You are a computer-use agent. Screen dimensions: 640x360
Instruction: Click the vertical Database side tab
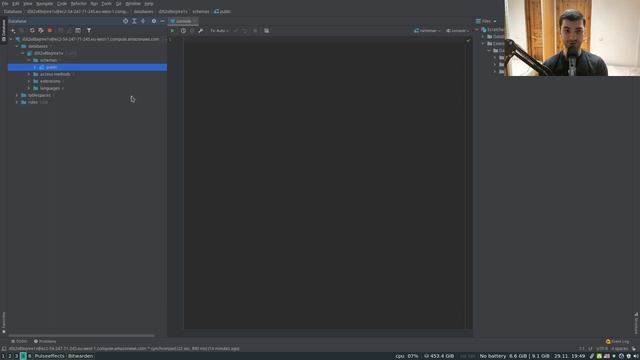[4, 31]
